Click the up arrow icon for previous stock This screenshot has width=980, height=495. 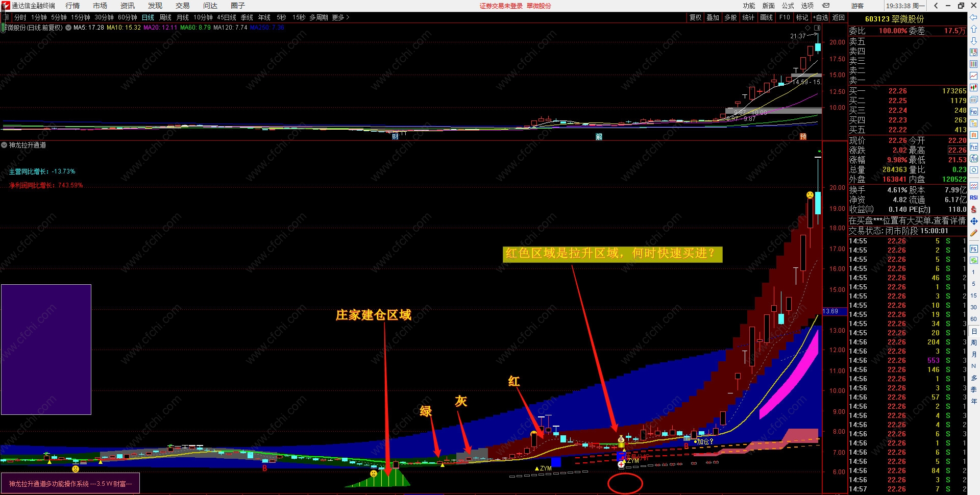[974, 30]
